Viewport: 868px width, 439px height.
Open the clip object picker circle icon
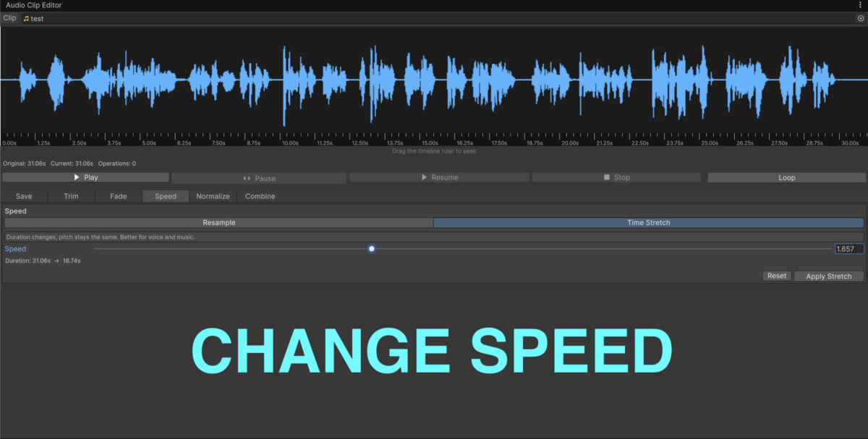pyautogui.click(x=860, y=19)
